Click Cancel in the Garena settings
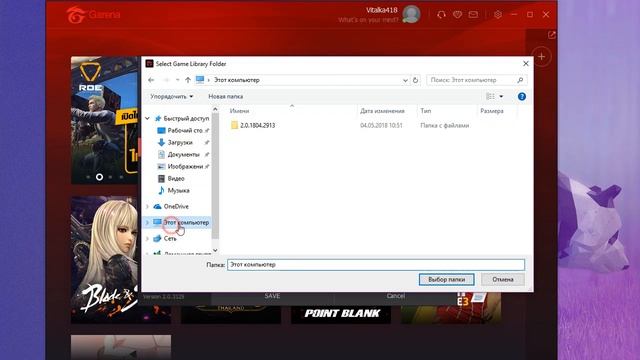Image resolution: width=640 pixels, height=360 pixels. click(396, 296)
